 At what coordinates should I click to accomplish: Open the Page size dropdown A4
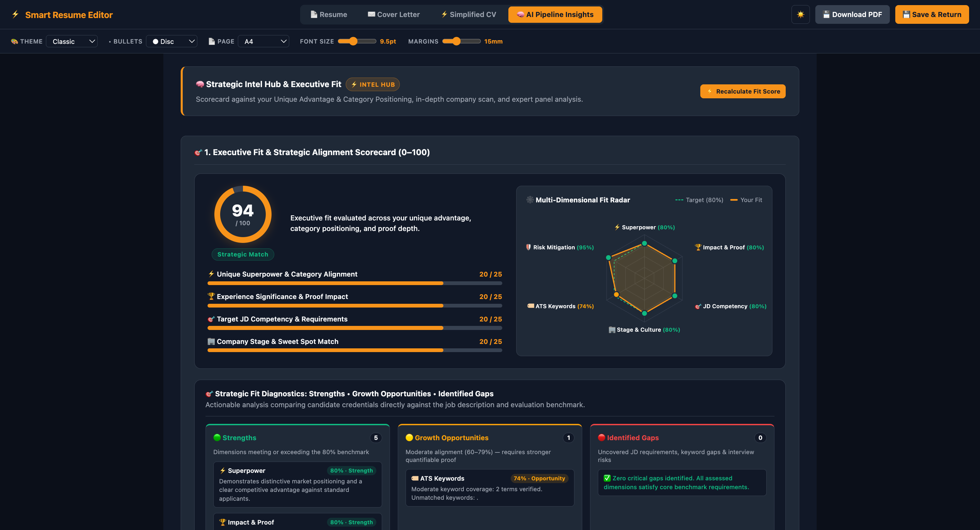click(264, 42)
